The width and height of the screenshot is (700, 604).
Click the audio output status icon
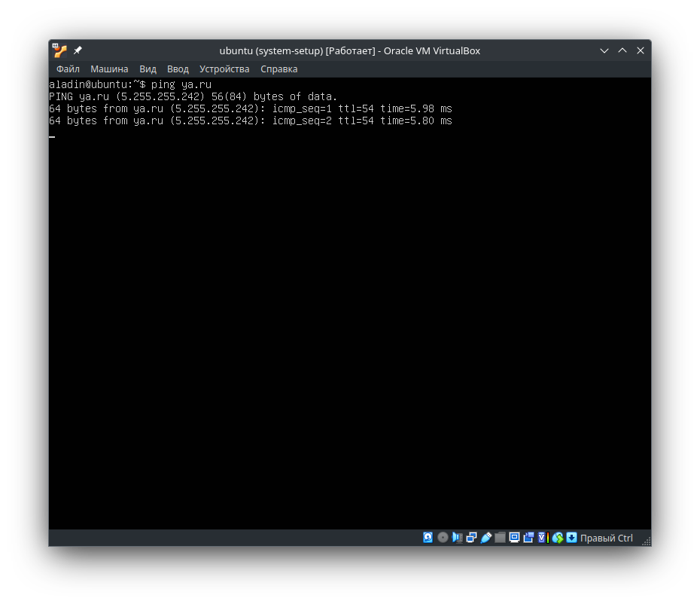click(457, 537)
